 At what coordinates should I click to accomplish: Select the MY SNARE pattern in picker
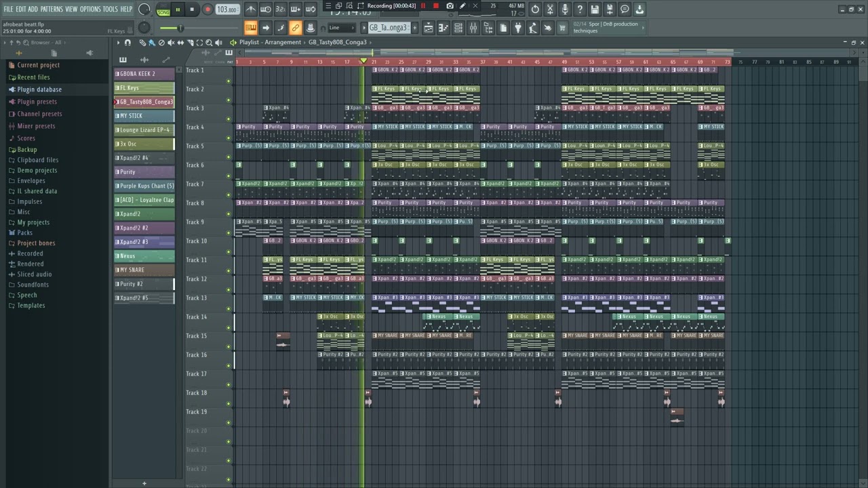144,270
